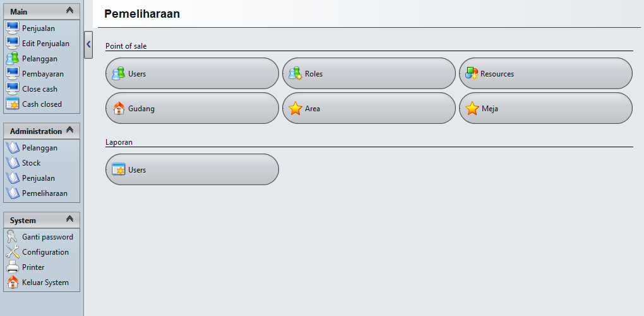Click the Edit Penjualan icon

pos(13,44)
